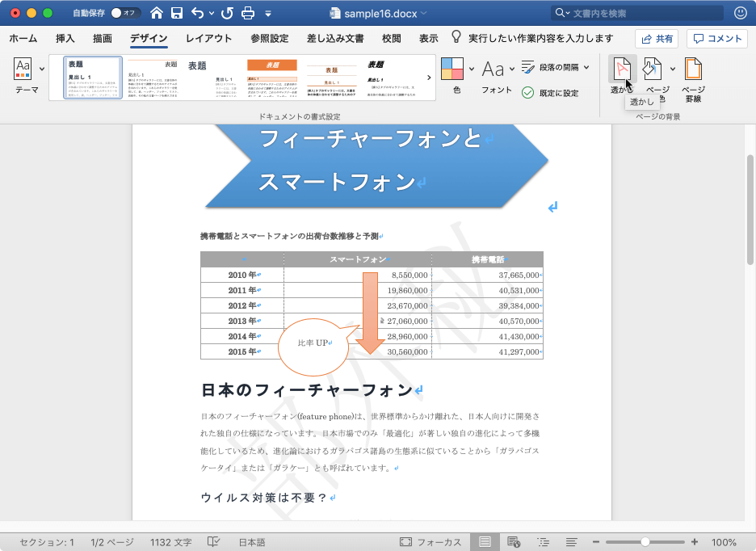Open the Layout (レイアウト) tab
Screen dimensions: 756x551
[x=208, y=38]
